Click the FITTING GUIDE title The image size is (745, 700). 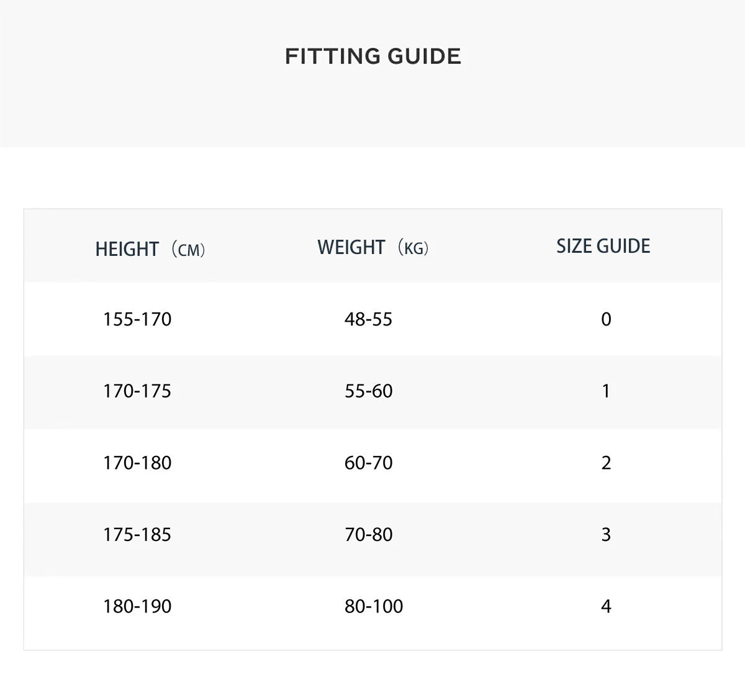372,57
